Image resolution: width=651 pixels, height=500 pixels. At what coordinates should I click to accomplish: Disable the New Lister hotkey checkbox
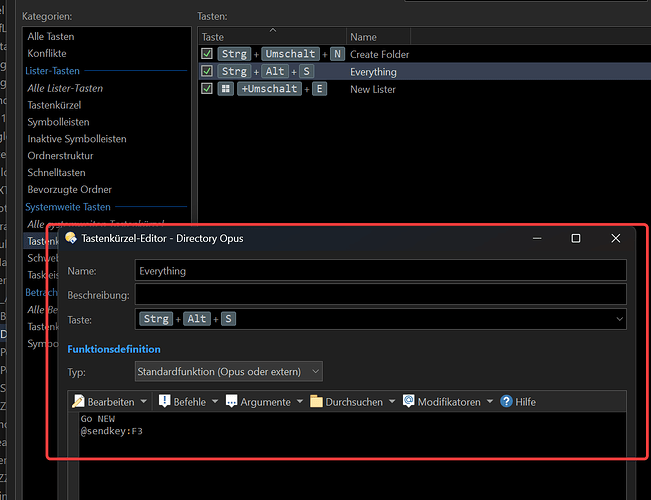coord(207,88)
